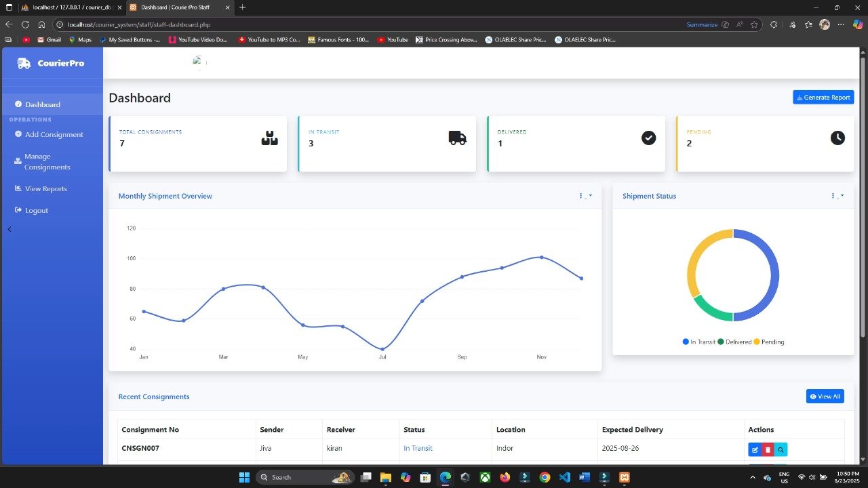868x488 pixels.
Task: Click the Pending clock icon
Action: (837, 138)
